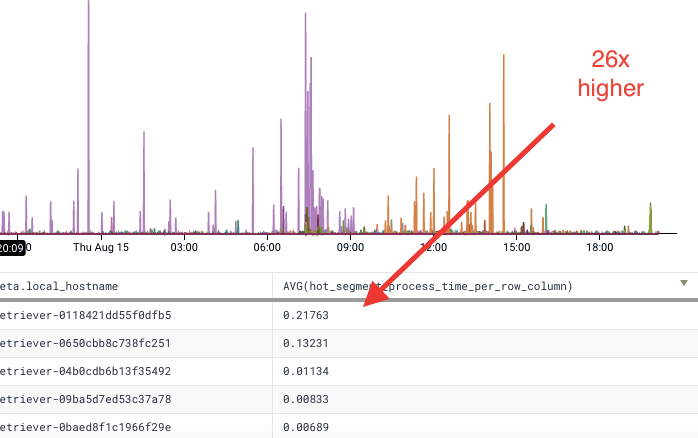Click the eta.local_hostname column header
Screen dimensions: 698x438
coord(60,286)
